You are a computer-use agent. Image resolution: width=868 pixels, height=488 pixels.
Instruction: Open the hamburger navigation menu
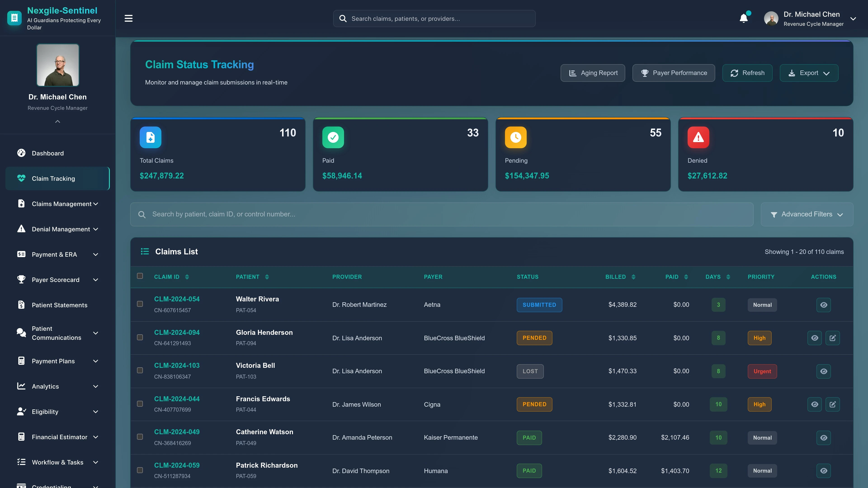click(128, 18)
